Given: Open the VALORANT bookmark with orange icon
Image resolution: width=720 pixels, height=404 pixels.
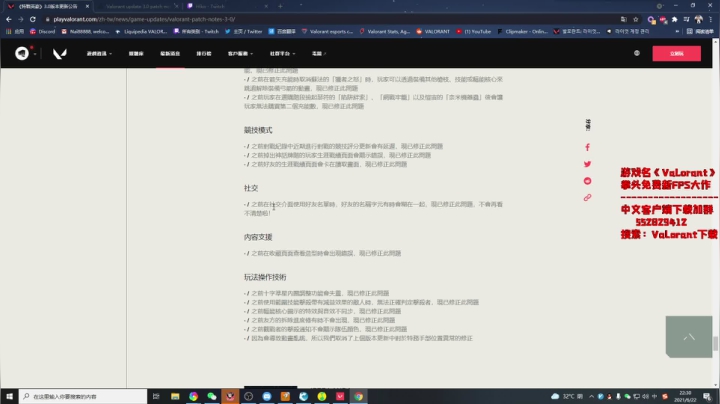Looking at the screenshot, I should [433, 31].
